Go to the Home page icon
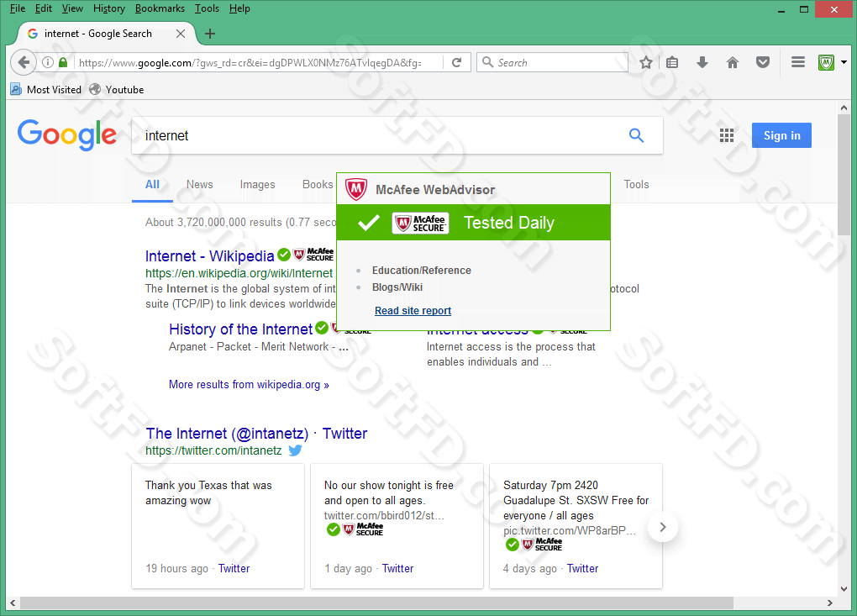Viewport: 857px width, 616px height. pos(733,62)
